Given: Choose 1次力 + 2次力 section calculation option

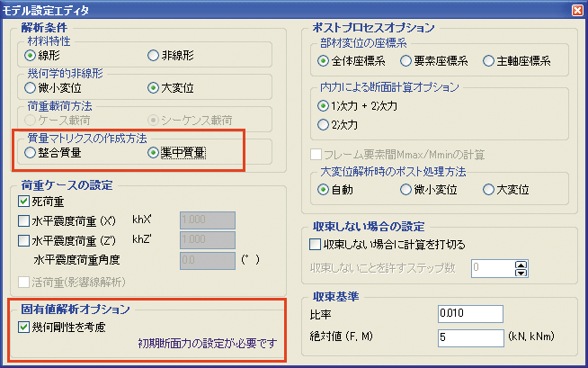Looking at the screenshot, I should [323, 106].
